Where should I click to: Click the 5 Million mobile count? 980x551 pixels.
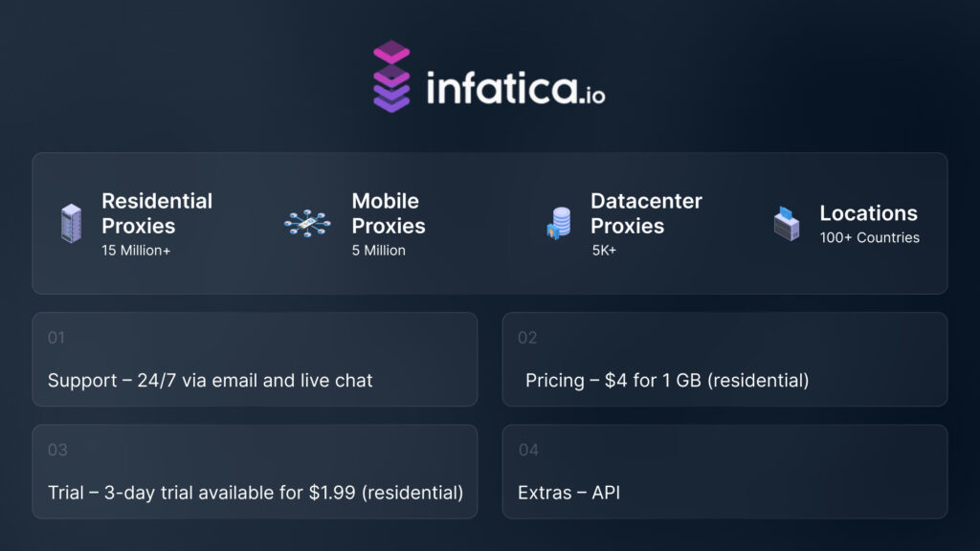378,251
